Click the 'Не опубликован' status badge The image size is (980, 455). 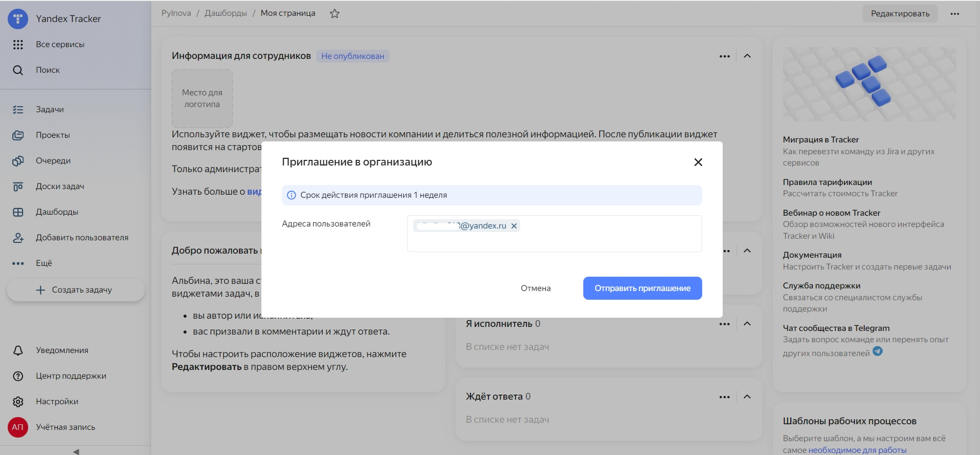(353, 56)
